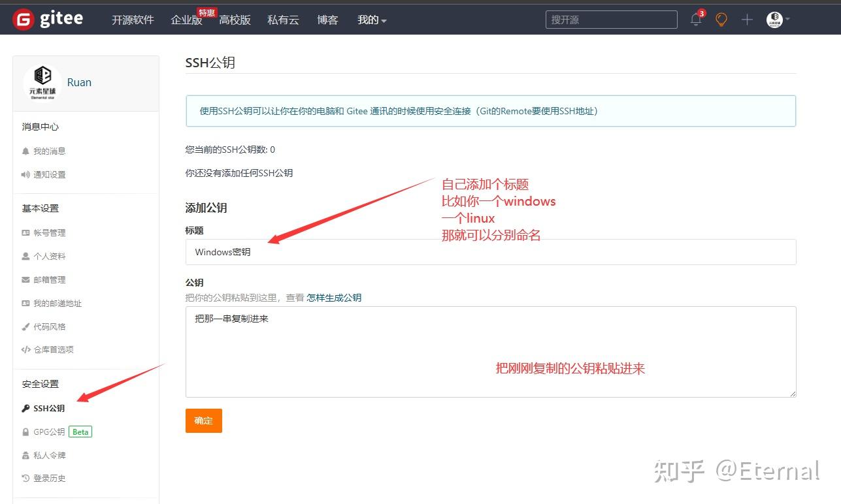Open the + create new dropdown

[746, 20]
